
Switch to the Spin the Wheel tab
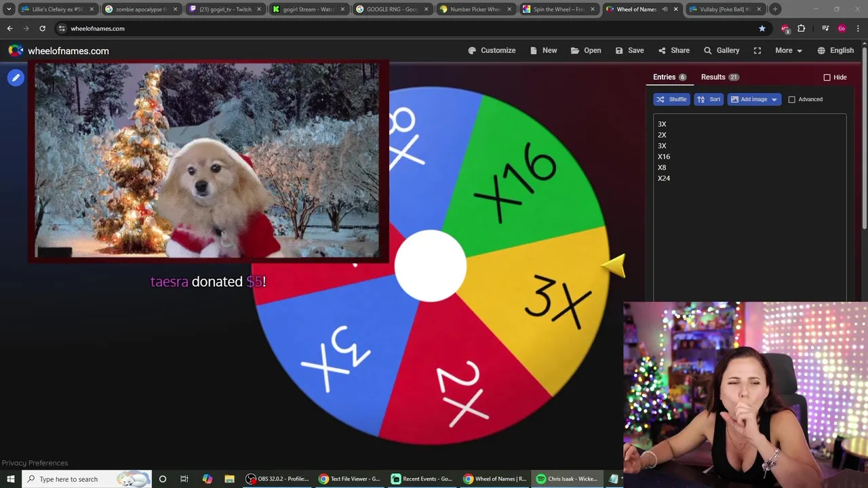(x=560, y=9)
